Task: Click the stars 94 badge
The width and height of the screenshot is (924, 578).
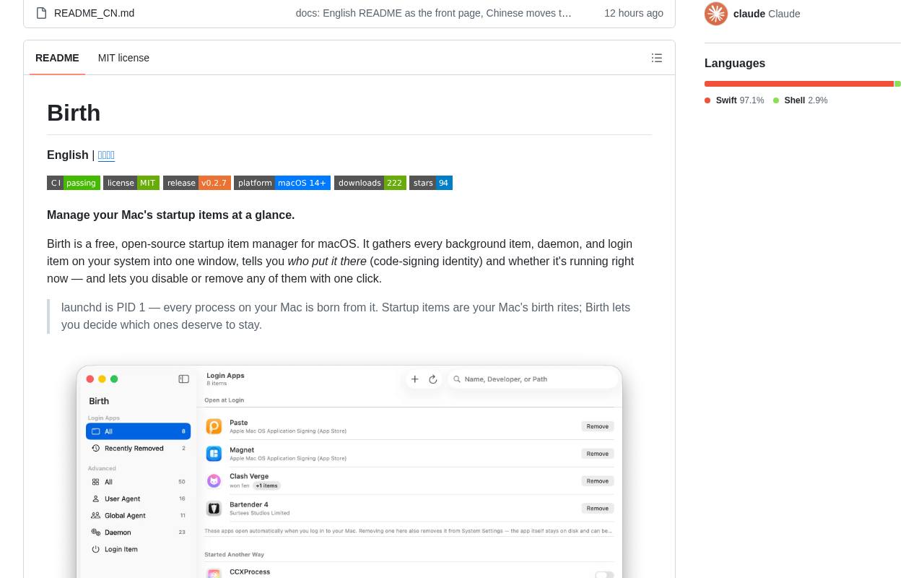Action: click(431, 183)
